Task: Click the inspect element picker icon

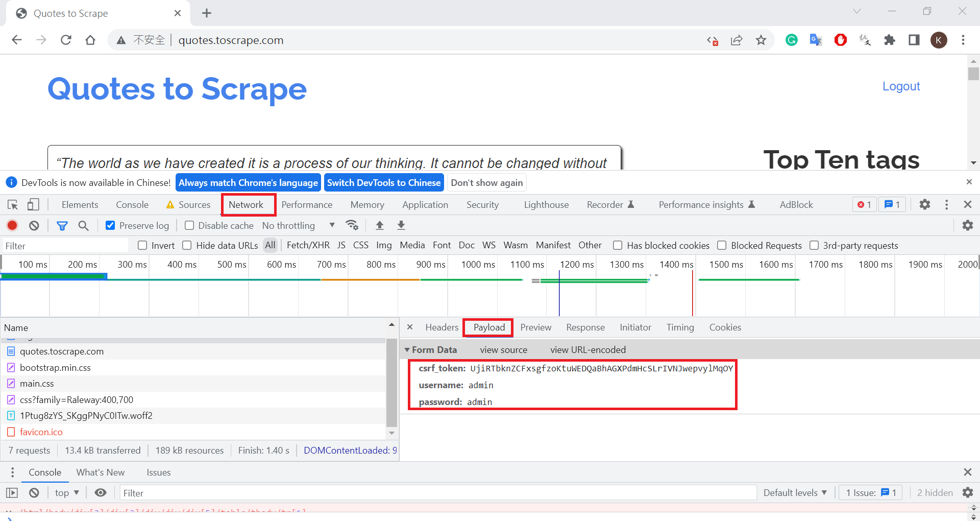Action: click(x=13, y=205)
